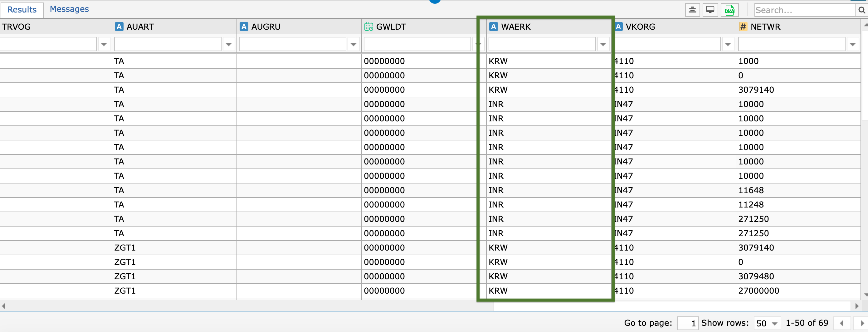
Task: Click the AUGRU text type icon
Action: point(244,27)
